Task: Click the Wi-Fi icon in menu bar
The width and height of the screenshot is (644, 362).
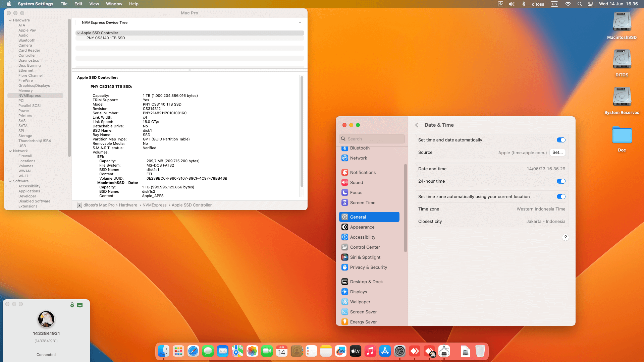Action: (x=568, y=4)
